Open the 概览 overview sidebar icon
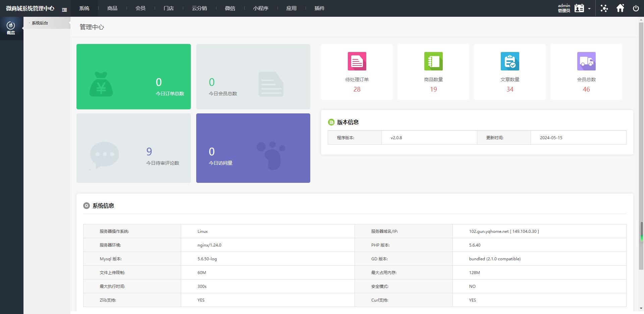 pos(11,28)
